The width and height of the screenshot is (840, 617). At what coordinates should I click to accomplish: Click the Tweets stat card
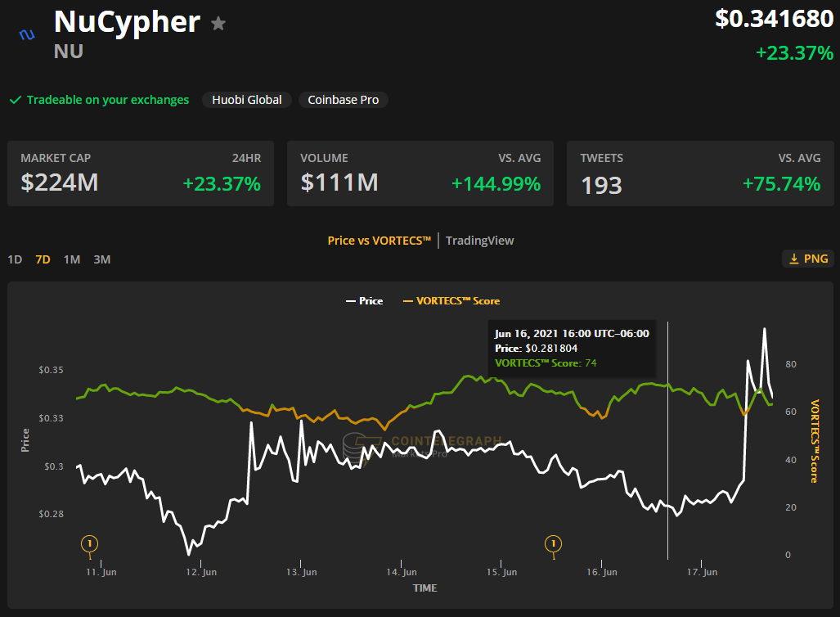pos(700,173)
